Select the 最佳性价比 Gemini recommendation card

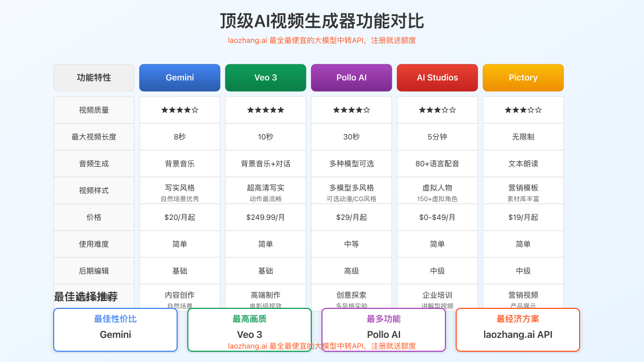(115, 330)
